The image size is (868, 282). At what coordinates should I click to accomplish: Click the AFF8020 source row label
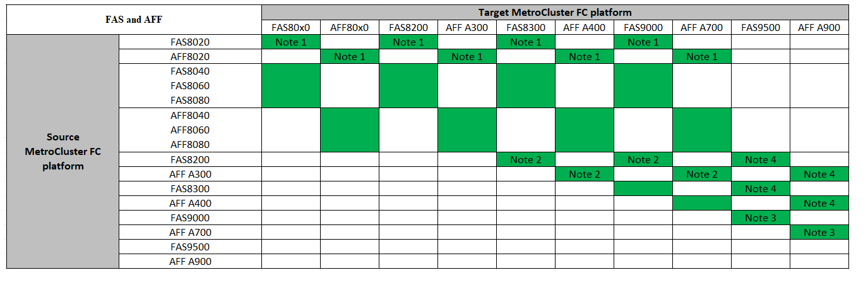click(190, 56)
